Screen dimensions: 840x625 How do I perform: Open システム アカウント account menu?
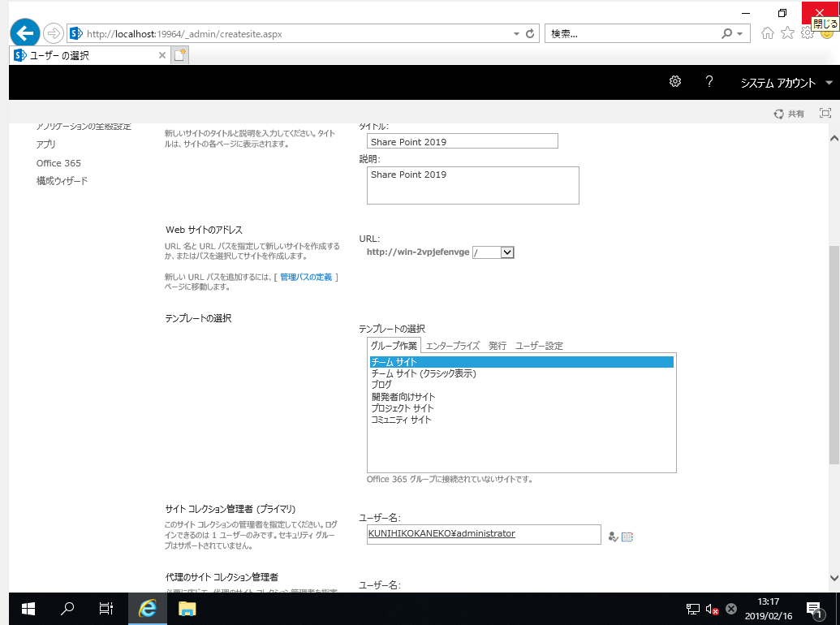pyautogui.click(x=786, y=83)
